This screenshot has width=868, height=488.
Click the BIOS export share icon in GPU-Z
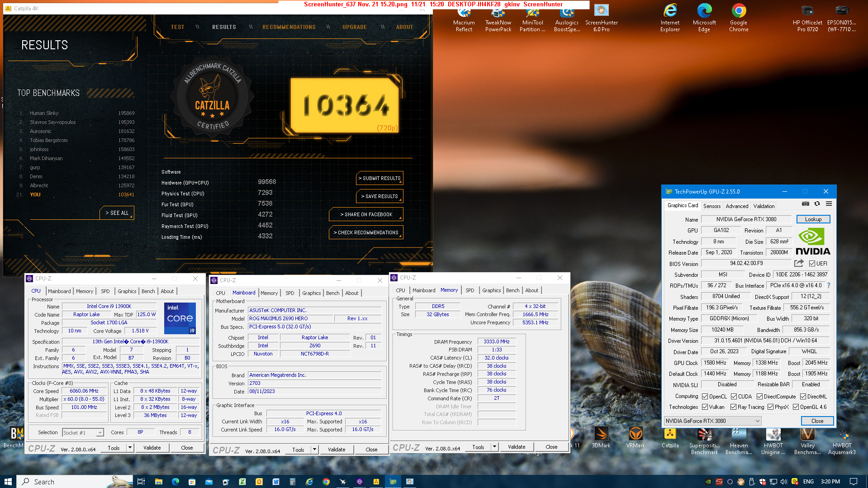coord(799,263)
